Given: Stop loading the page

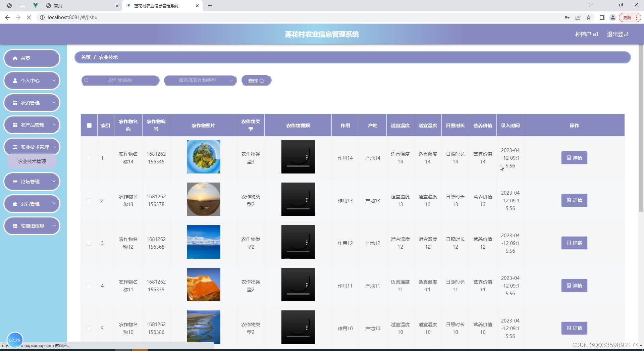Looking at the screenshot, I should click(29, 17).
